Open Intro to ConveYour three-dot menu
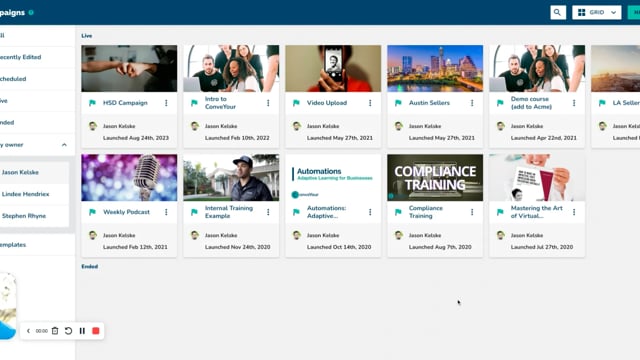640x360 pixels. pyautogui.click(x=268, y=103)
